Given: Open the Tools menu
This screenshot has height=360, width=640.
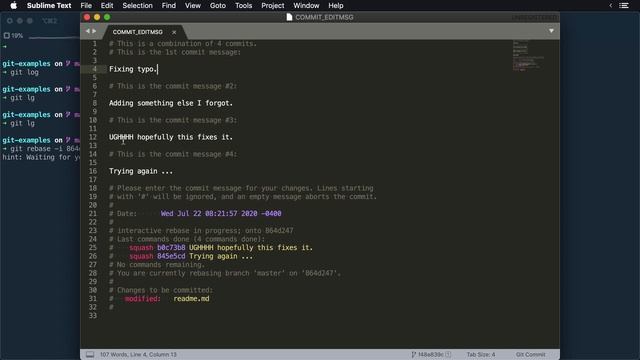Looking at the screenshot, I should tap(243, 5).
